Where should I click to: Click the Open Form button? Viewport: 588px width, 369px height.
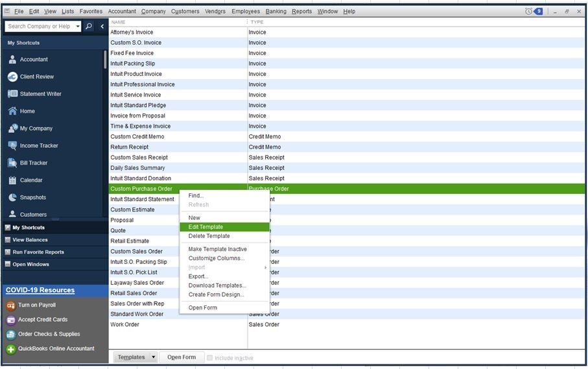[182, 357]
